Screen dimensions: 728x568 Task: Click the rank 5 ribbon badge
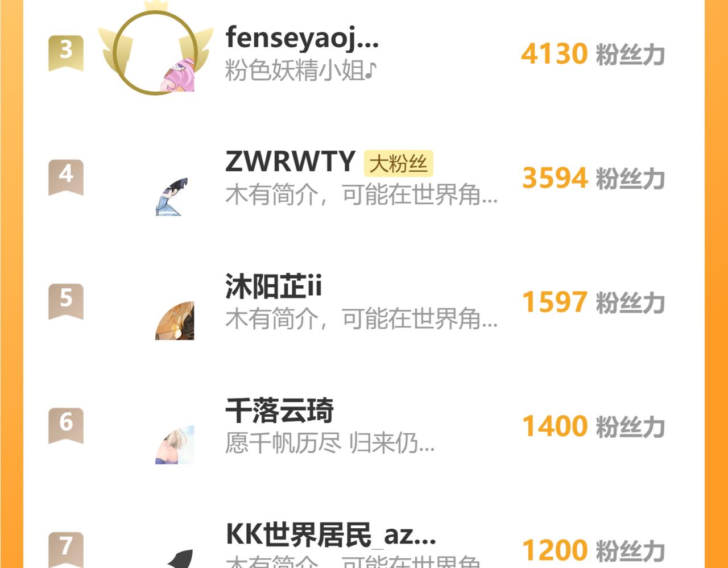coord(66,301)
